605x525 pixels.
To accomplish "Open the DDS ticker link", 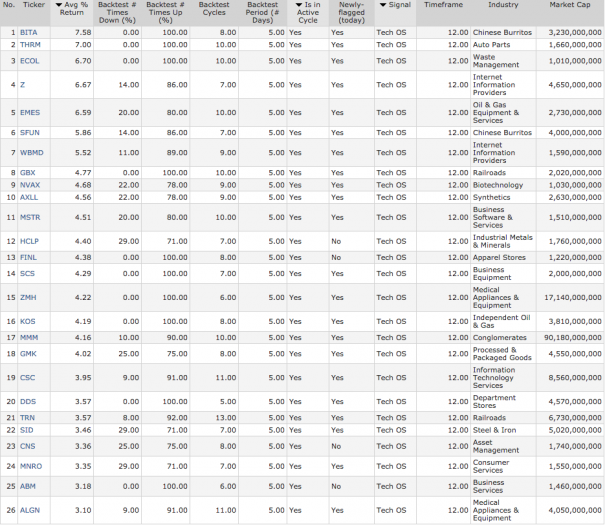I will pyautogui.click(x=28, y=402).
